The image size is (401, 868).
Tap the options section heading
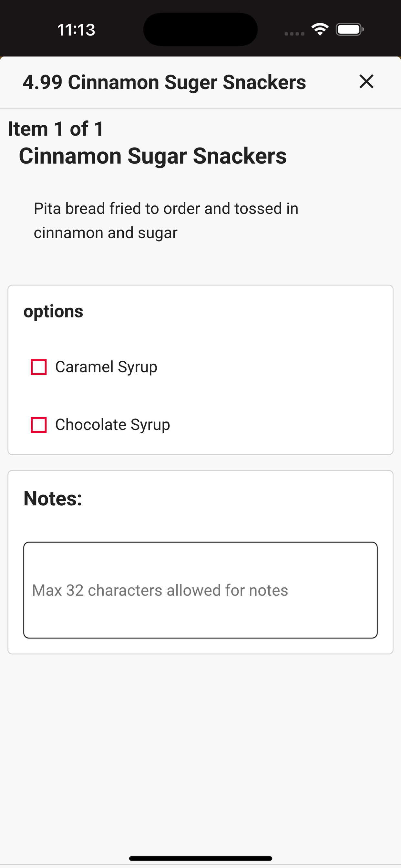[x=53, y=311]
